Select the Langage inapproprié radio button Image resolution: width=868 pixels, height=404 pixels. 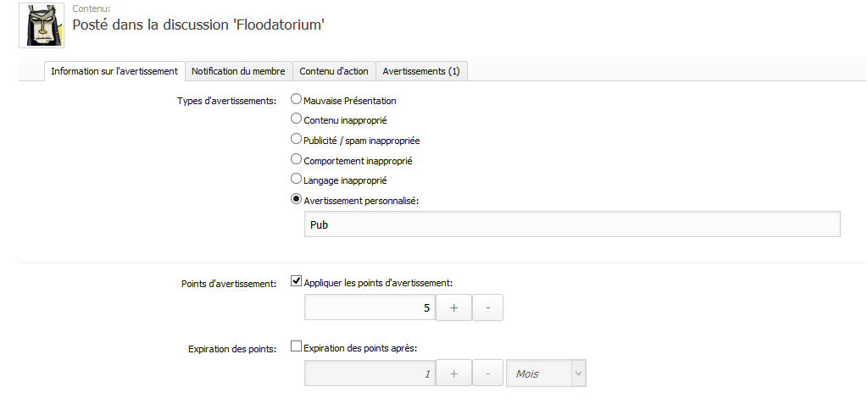tap(297, 179)
